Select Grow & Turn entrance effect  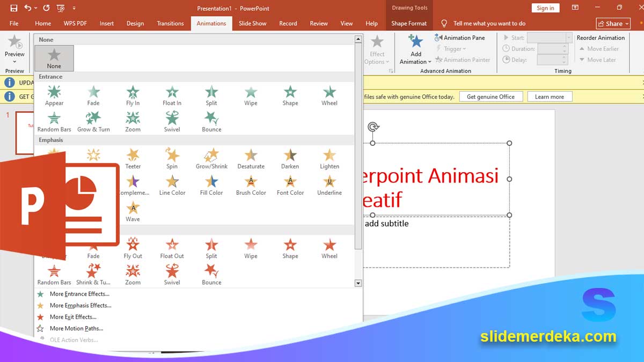click(93, 122)
